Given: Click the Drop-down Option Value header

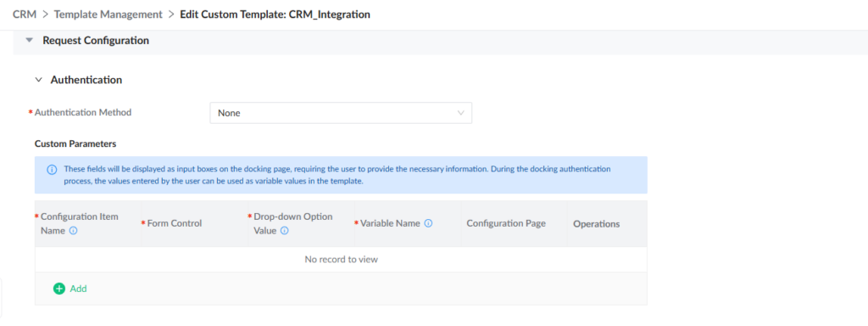Looking at the screenshot, I should coord(292,223).
